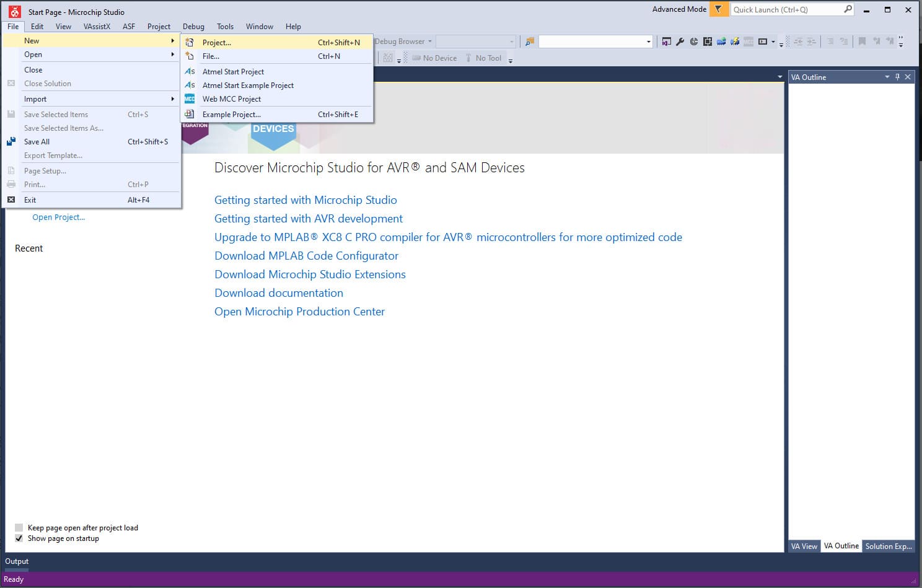The width and height of the screenshot is (922, 588).
Task: Open the Solution Explorer toolbar icon
Action: pyautogui.click(x=667, y=42)
